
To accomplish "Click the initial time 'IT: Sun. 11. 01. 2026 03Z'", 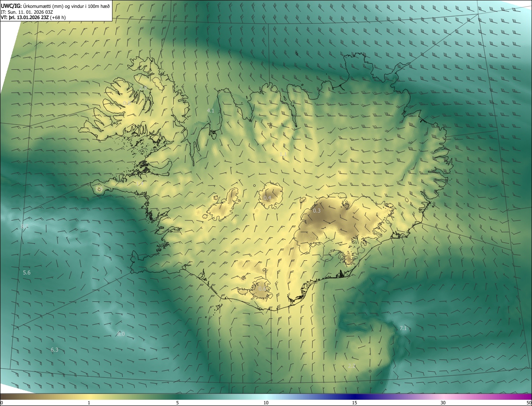I will (27, 12).
